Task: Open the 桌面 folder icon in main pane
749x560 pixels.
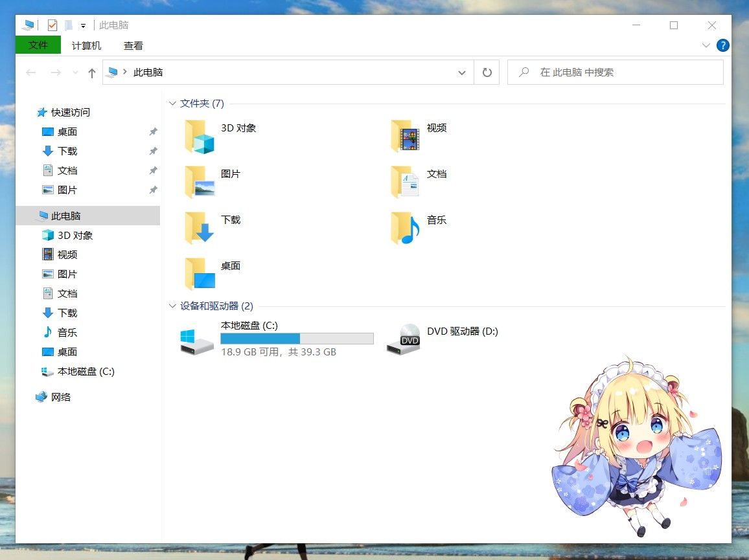Action: (x=200, y=274)
